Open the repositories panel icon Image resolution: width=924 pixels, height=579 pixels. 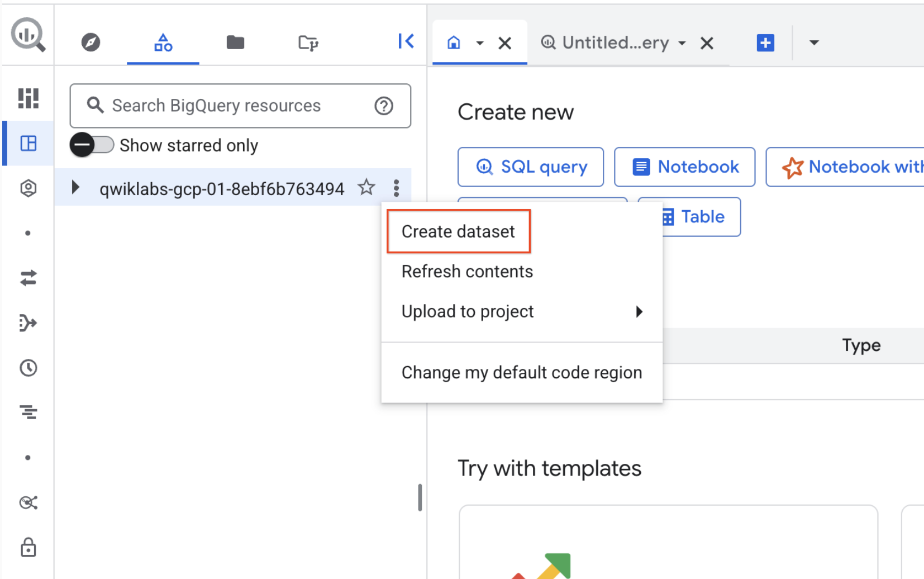click(x=308, y=42)
